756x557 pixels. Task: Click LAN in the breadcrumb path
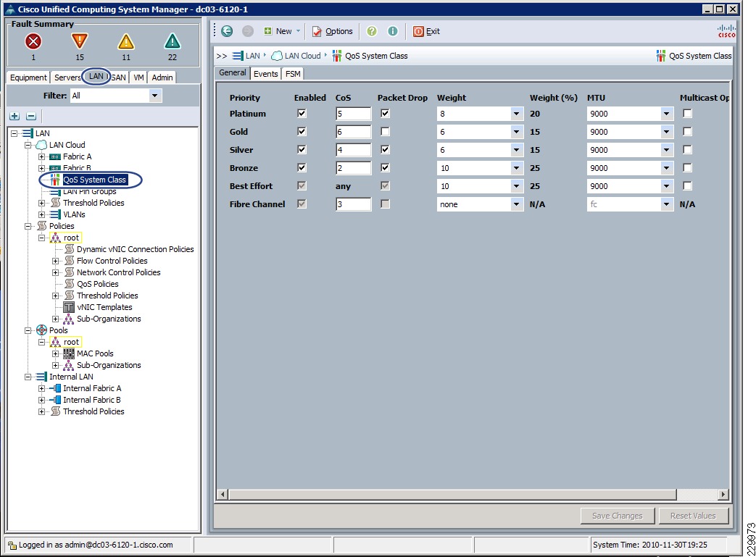pyautogui.click(x=253, y=56)
